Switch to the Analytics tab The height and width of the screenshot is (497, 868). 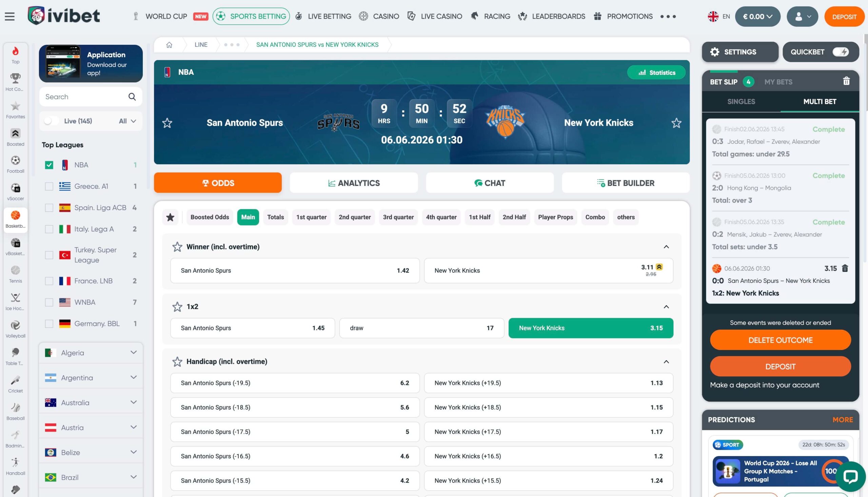[354, 183]
